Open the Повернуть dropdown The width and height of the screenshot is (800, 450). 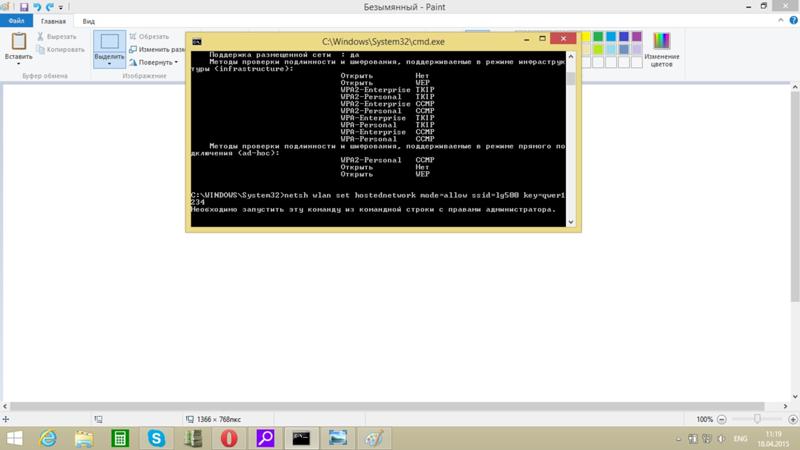(x=154, y=62)
